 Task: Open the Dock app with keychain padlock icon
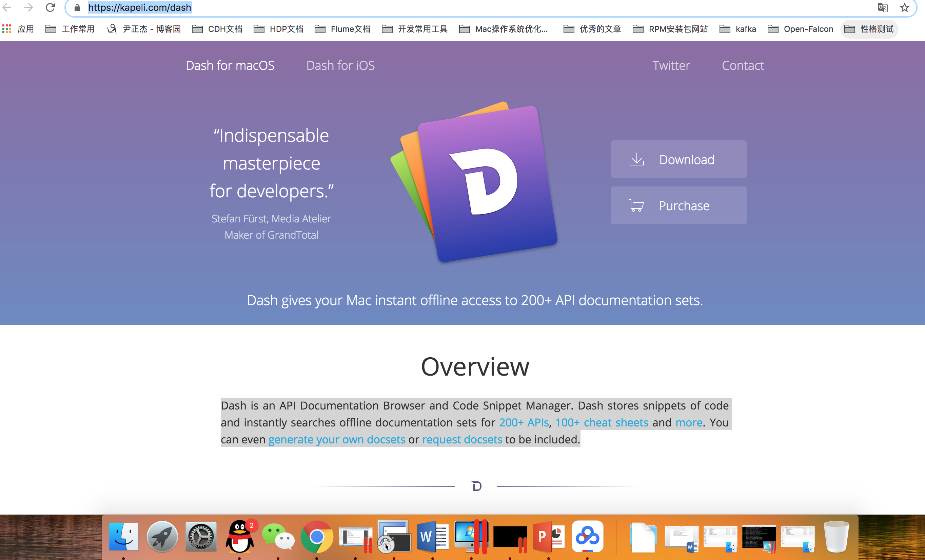pos(394,537)
